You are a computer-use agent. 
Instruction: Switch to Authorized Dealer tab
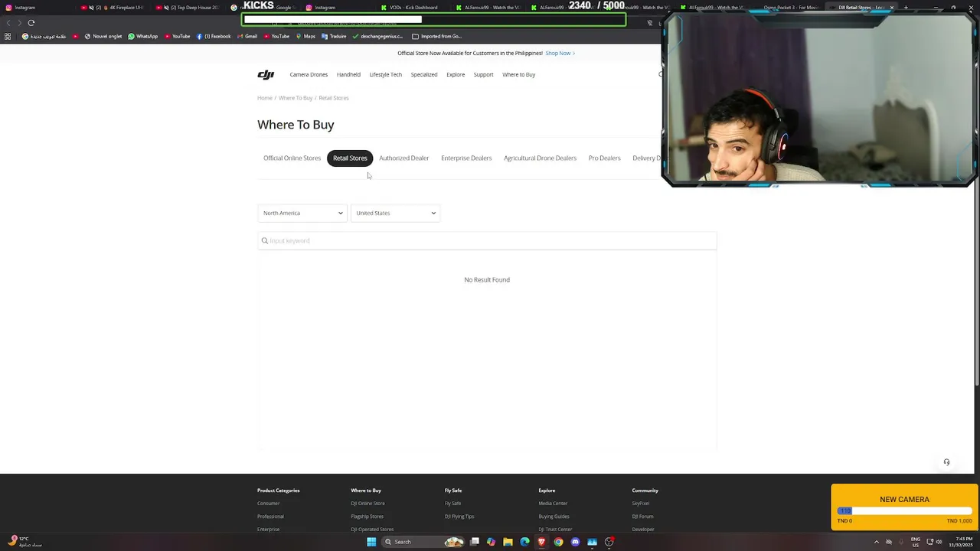[x=403, y=158]
